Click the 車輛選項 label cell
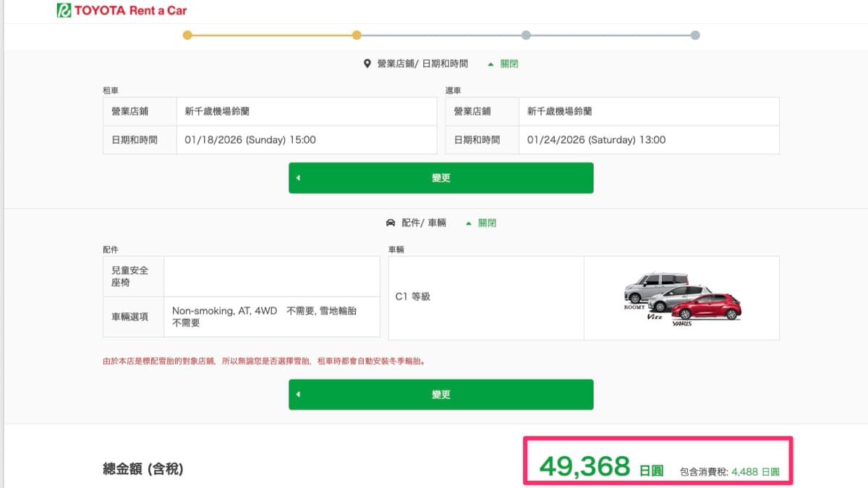Screen dimensions: 868x488 point(134,317)
